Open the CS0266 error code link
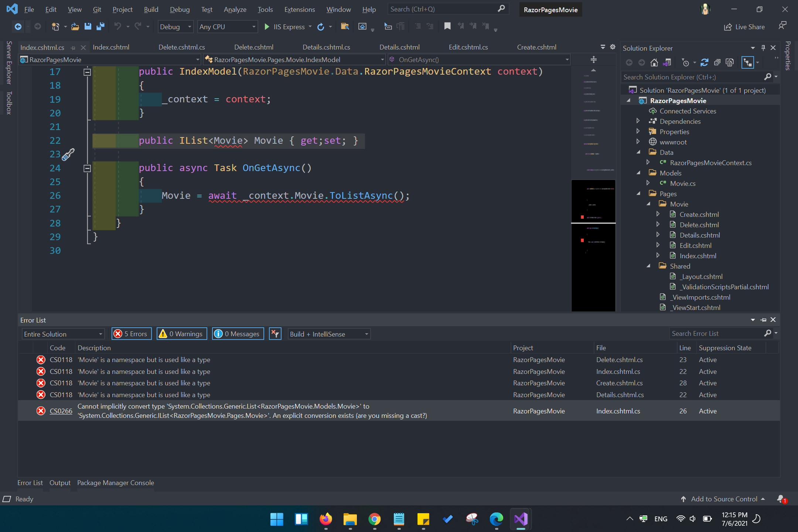This screenshot has width=798, height=532. pyautogui.click(x=61, y=411)
